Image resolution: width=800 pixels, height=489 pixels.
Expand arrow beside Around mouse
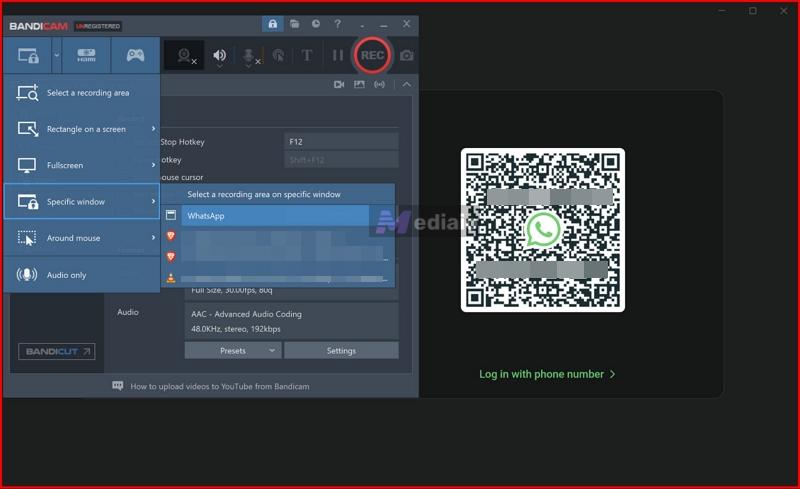(153, 237)
